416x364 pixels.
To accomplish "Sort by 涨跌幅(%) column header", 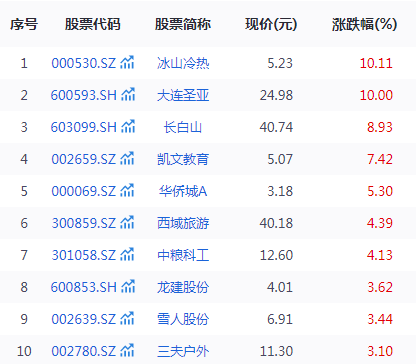I will point(364,24).
